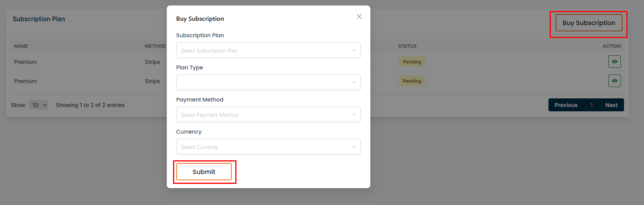Click the Subscription Plan chevron arrow

coord(354,51)
